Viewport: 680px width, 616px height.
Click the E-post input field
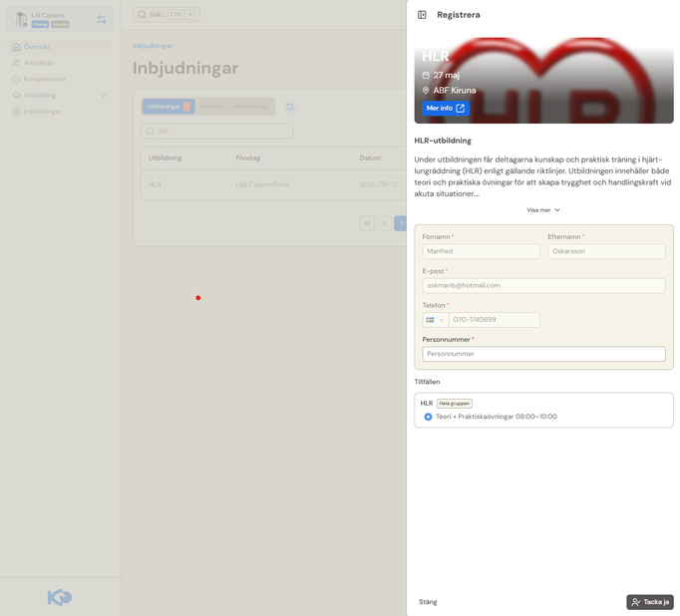[x=543, y=285]
